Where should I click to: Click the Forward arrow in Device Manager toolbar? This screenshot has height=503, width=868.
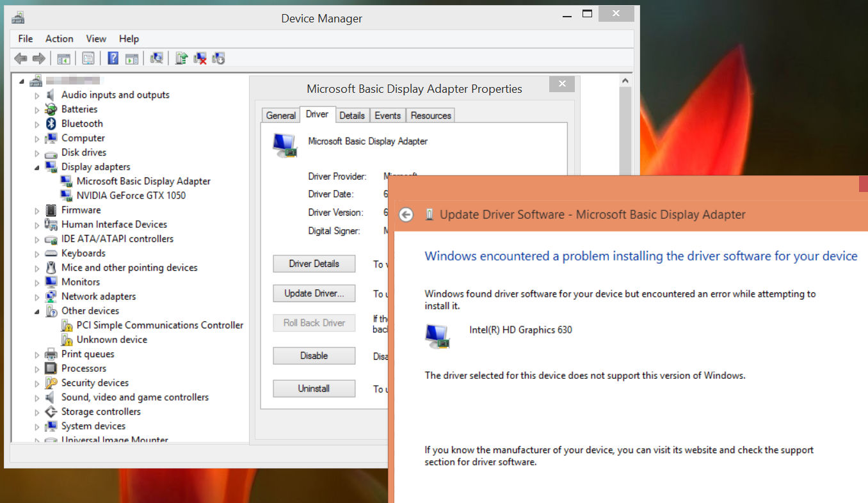38,58
